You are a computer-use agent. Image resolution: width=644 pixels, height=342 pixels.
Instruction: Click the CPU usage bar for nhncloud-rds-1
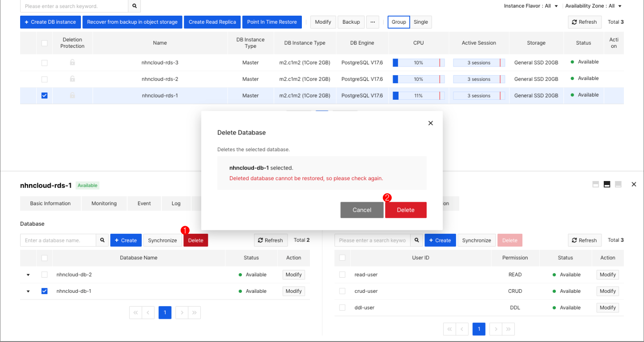[x=418, y=95]
